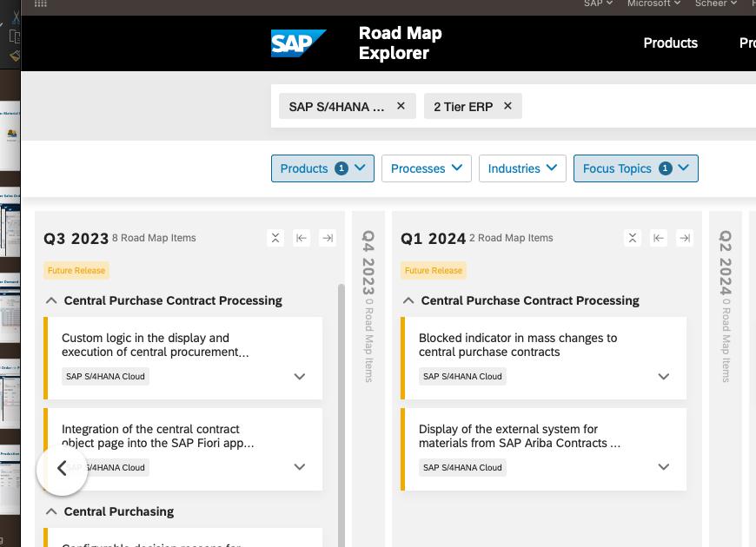Image resolution: width=756 pixels, height=547 pixels.
Task: Click move-left arrow icon in Q3 2023 header
Action: coord(302,238)
